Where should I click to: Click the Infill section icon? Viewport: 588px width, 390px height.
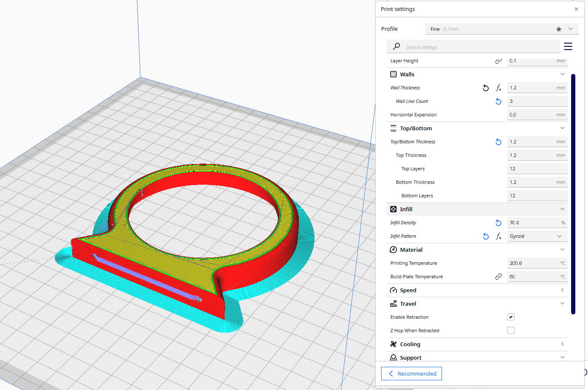point(393,209)
